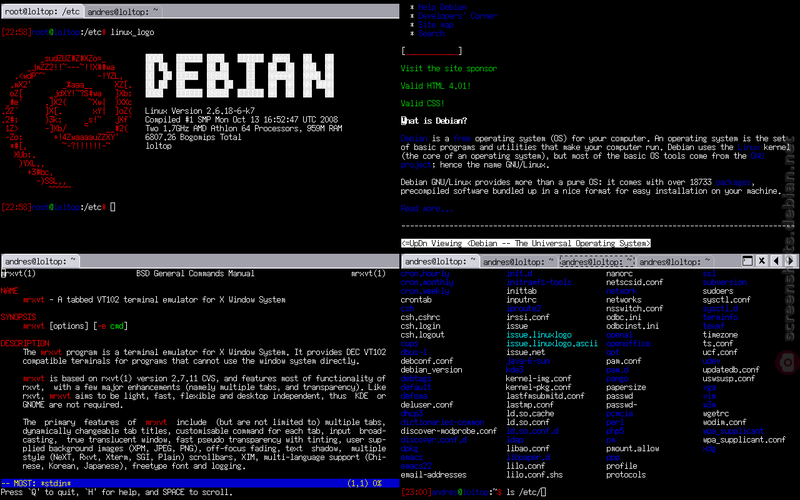
Task: Select andres@loltop tab beside root@loltop tab
Action: point(122,11)
